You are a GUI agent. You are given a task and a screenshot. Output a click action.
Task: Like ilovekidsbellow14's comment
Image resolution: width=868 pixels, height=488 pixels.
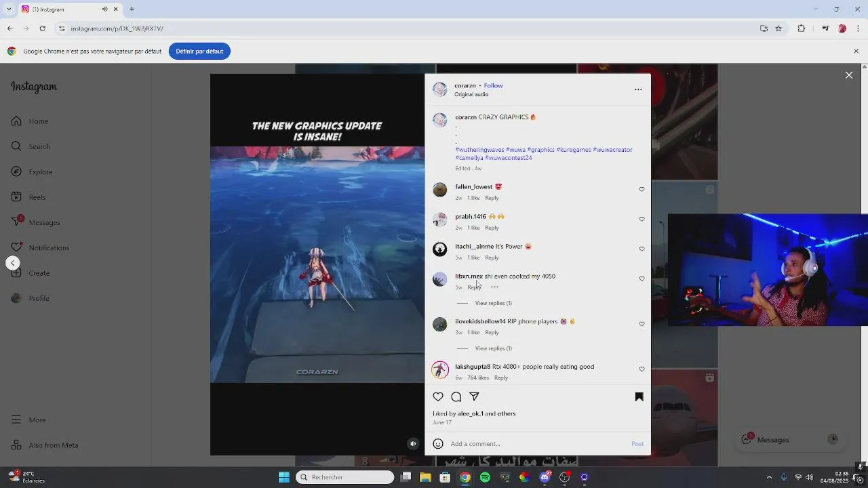point(642,325)
